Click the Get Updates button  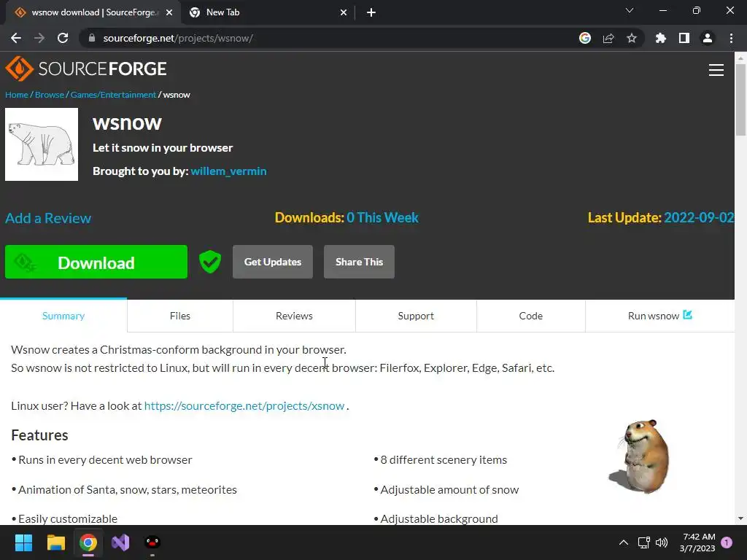pyautogui.click(x=273, y=262)
